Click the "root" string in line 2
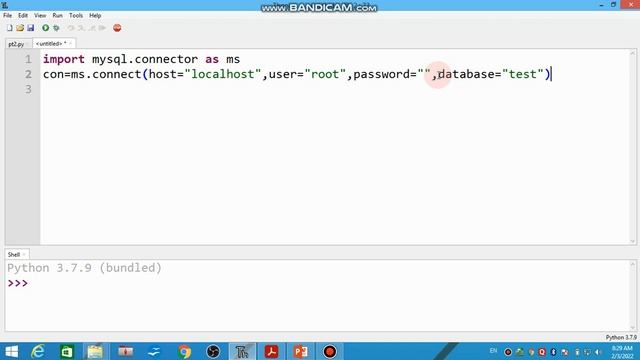The width and height of the screenshot is (640, 360). click(x=325, y=74)
